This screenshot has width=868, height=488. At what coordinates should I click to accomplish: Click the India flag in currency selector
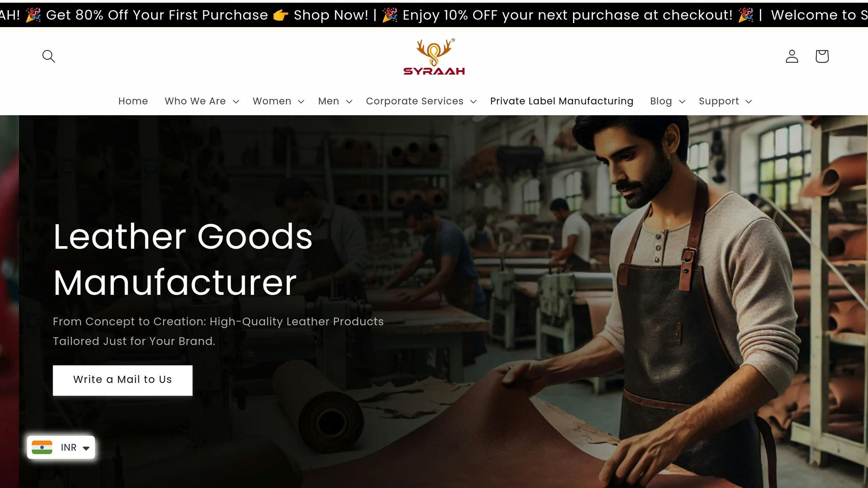point(42,447)
